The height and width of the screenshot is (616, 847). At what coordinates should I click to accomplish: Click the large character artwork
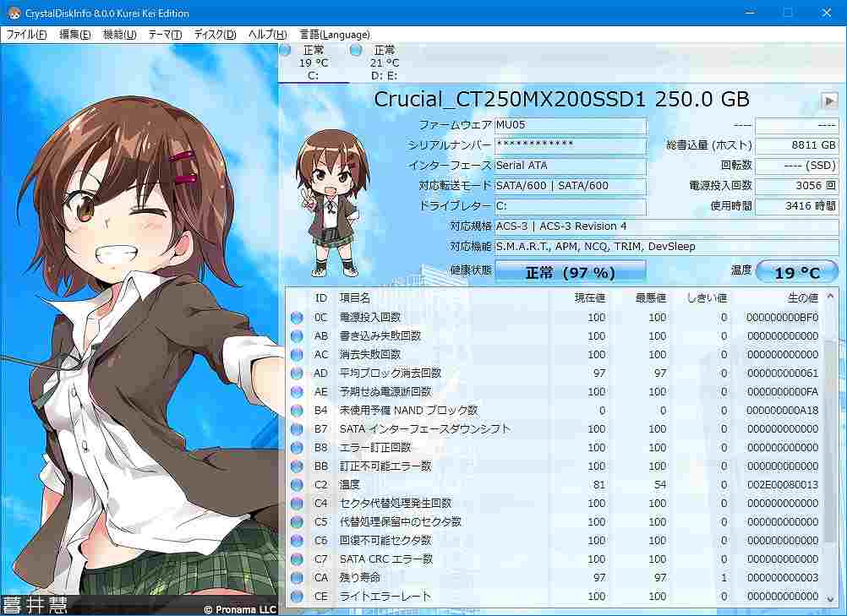click(x=139, y=330)
